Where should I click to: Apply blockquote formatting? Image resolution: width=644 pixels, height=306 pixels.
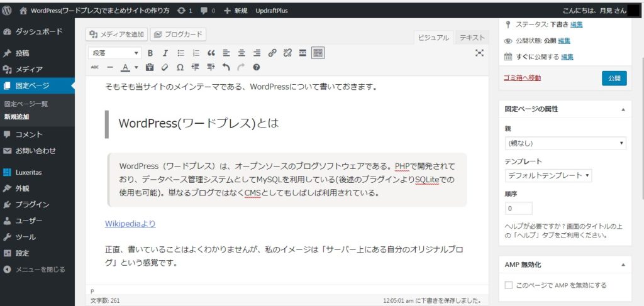click(211, 53)
